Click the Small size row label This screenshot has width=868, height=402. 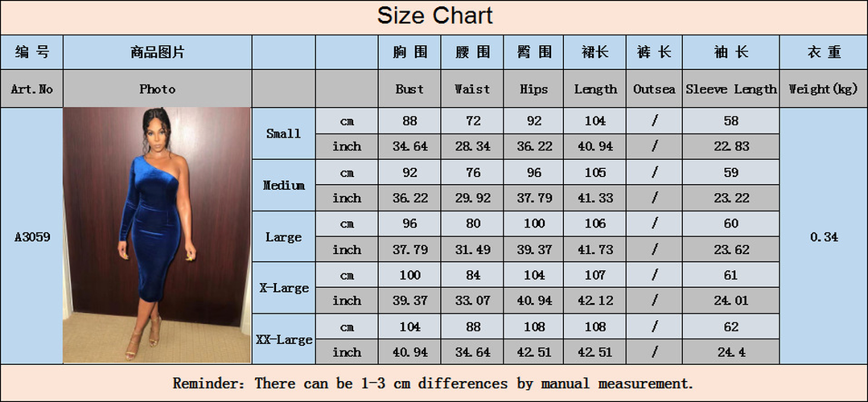[283, 133]
